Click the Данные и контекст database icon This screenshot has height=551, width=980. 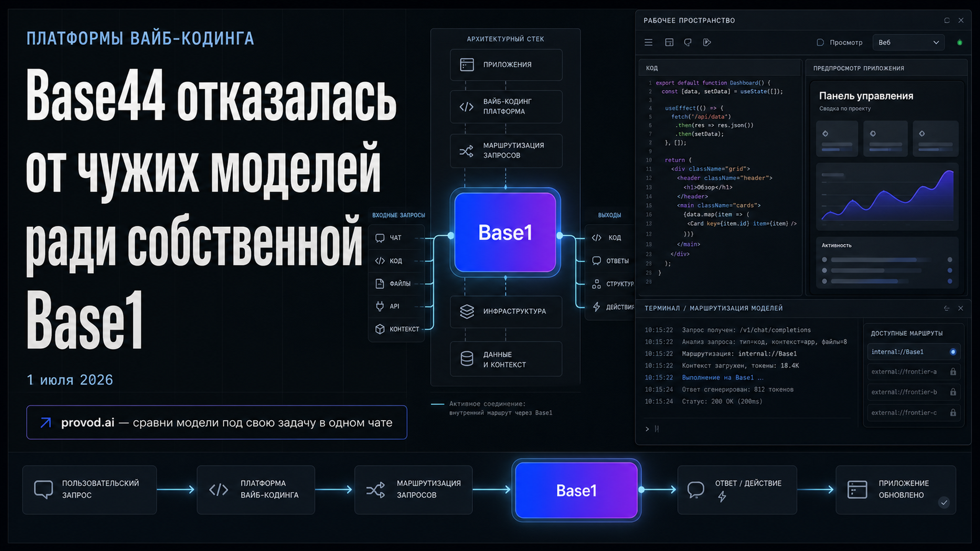pos(467,359)
